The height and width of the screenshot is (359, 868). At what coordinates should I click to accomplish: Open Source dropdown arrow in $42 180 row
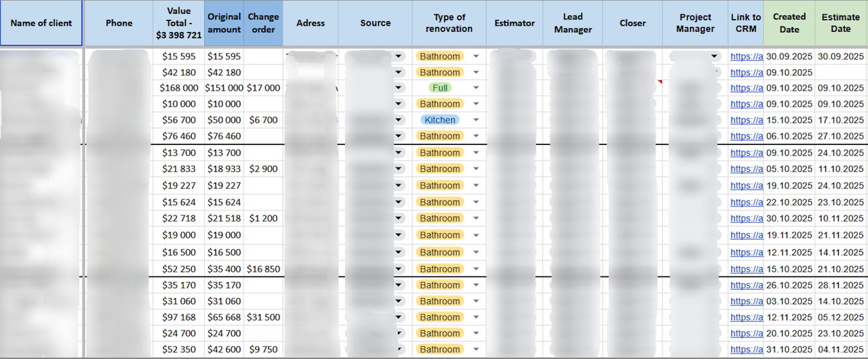[399, 72]
